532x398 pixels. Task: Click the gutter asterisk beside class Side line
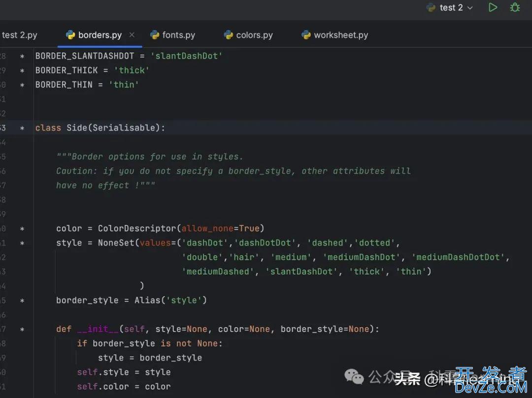pos(22,128)
